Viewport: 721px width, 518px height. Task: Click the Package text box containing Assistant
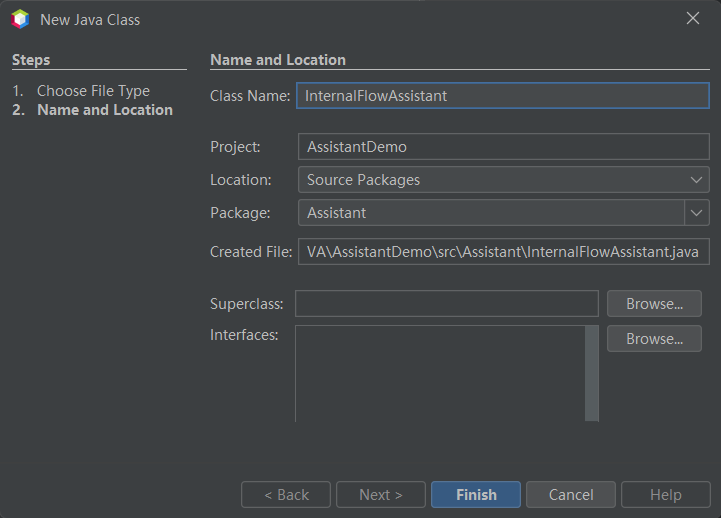pos(490,213)
